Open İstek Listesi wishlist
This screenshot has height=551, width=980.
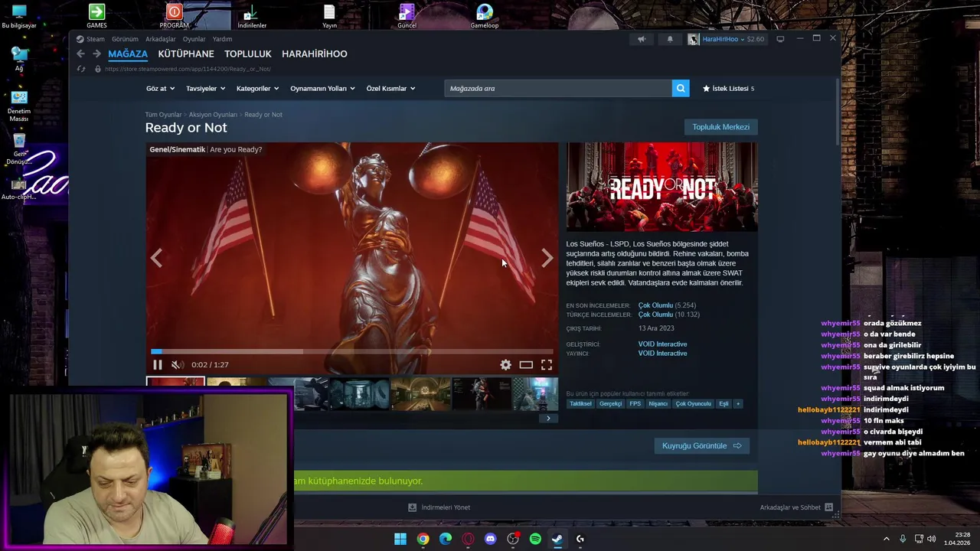pyautogui.click(x=728, y=89)
